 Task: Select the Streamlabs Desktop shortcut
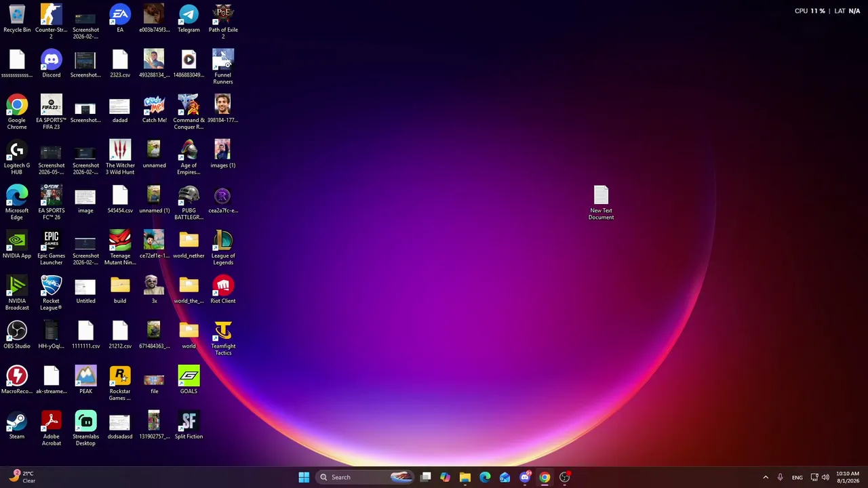pos(85,429)
